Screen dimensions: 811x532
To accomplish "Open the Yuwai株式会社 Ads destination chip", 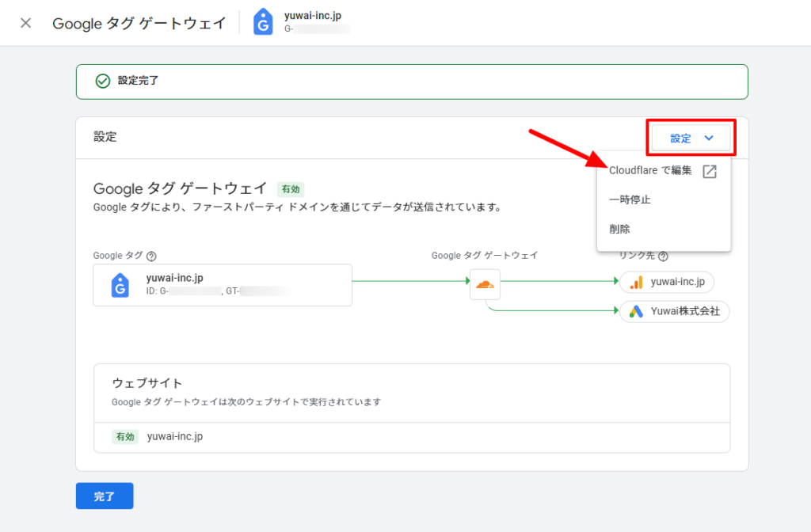I will tap(675, 311).
